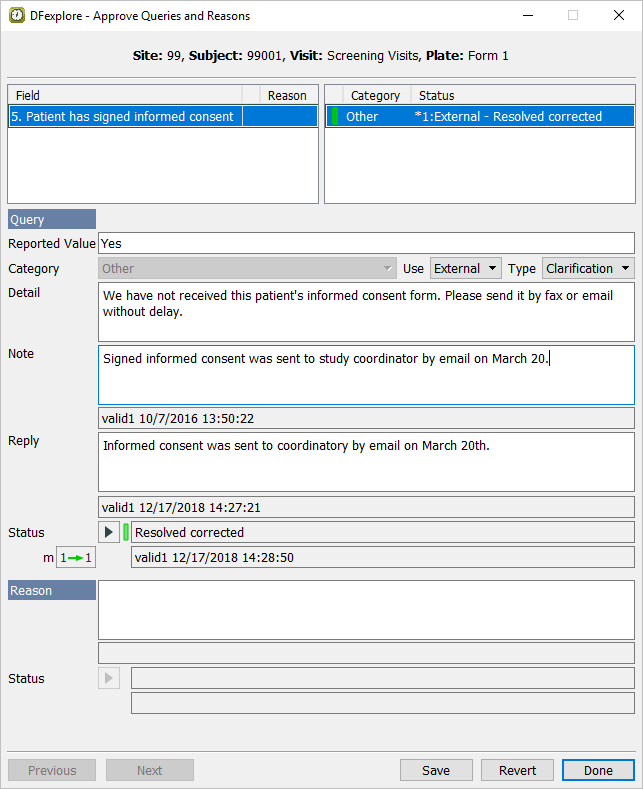Select the External - Resolved corrected query row
643x789 pixels.
[508, 116]
